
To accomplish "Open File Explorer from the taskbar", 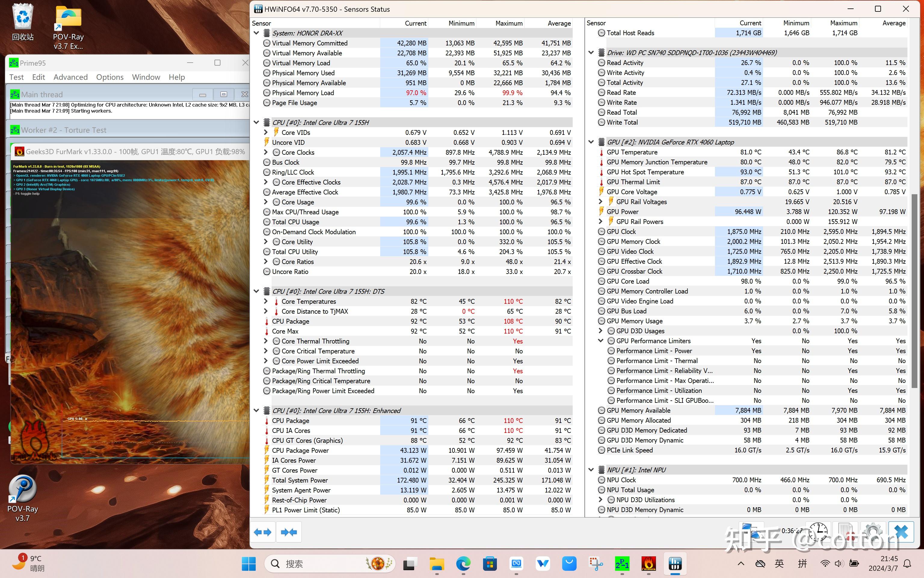I will (x=437, y=564).
